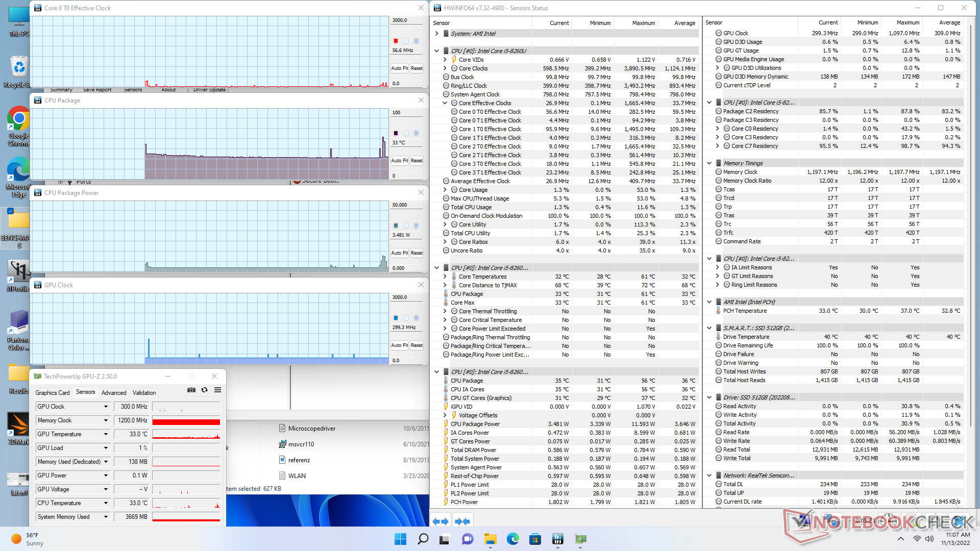Click the GPU-Z refresh icon
Viewport: 980px width, 551px height.
point(204,390)
